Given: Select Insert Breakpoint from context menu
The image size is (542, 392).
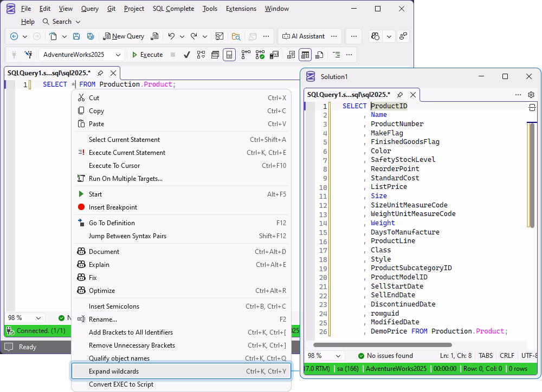Looking at the screenshot, I should pyautogui.click(x=182, y=207).
